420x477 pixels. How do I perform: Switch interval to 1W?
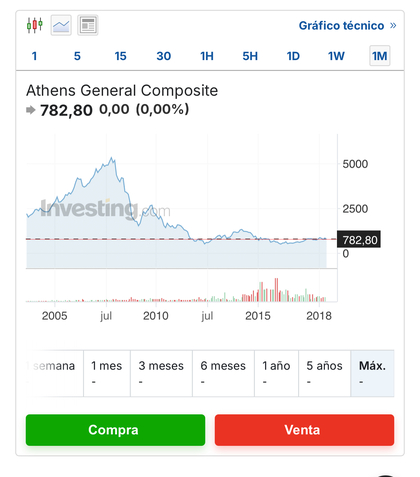pyautogui.click(x=336, y=56)
